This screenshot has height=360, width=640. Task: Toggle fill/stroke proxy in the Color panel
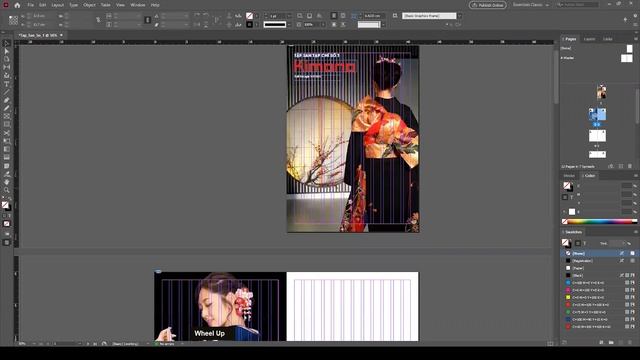click(567, 186)
